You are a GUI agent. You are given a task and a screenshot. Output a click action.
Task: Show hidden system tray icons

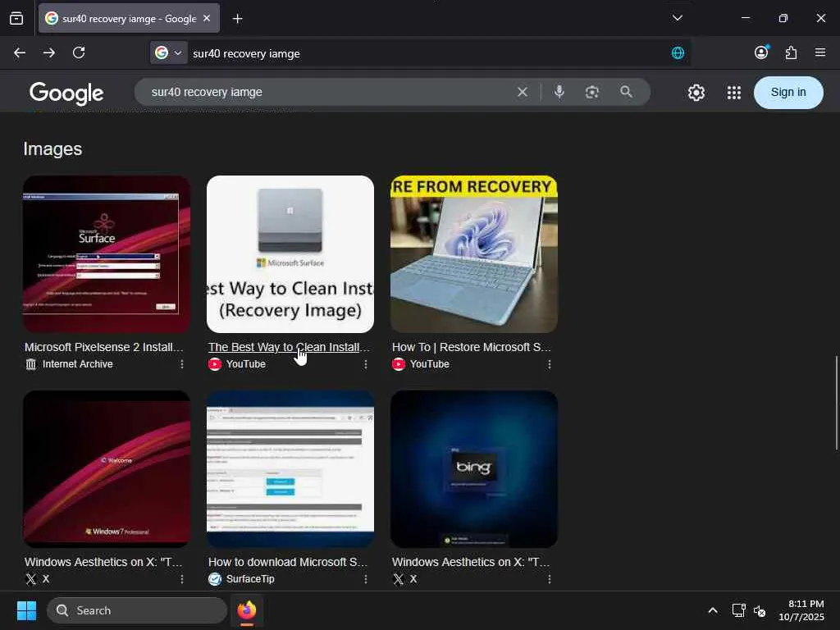[713, 610]
